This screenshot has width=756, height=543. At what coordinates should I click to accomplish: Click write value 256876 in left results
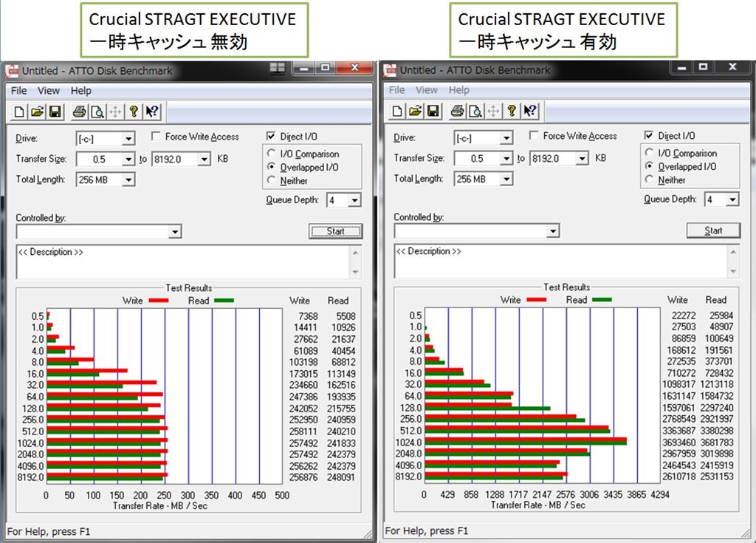coord(303,477)
